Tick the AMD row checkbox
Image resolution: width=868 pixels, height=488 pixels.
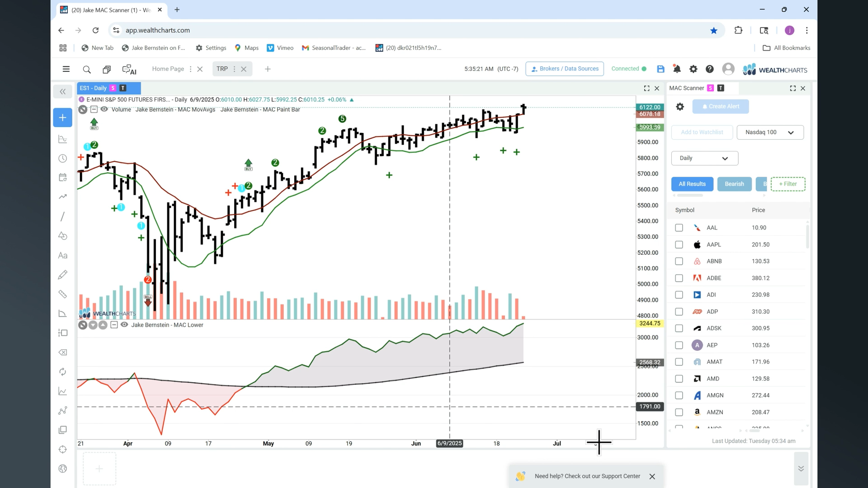[x=679, y=379]
